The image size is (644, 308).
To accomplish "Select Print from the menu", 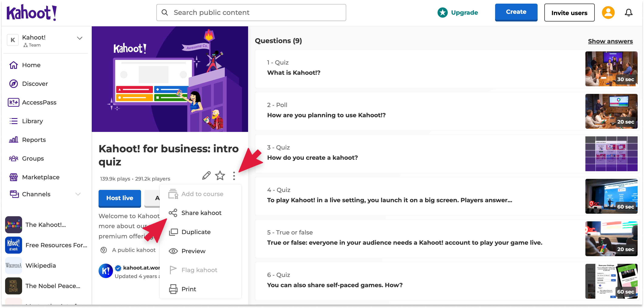I will click(x=201, y=289).
